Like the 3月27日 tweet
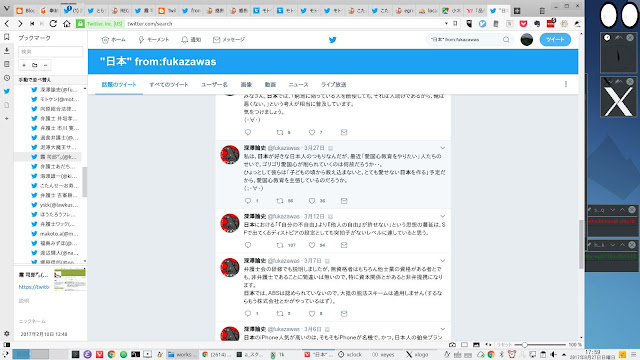640x360 pixels. click(312, 201)
